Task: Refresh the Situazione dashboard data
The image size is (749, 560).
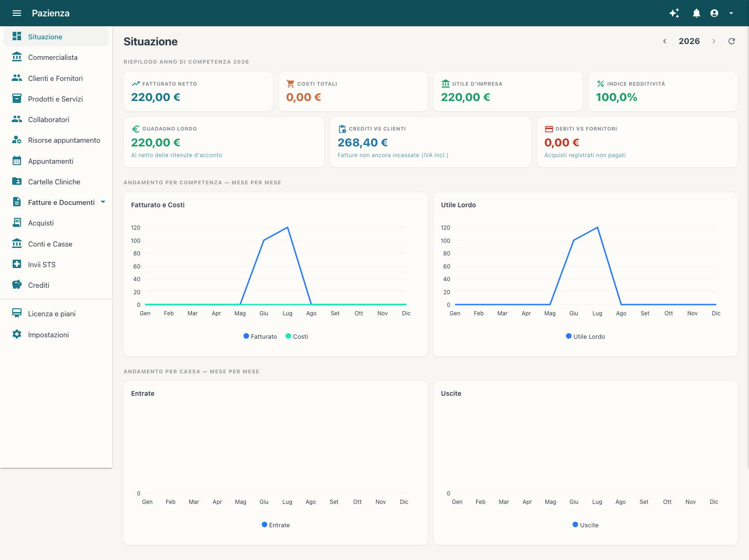Action: pos(732,41)
